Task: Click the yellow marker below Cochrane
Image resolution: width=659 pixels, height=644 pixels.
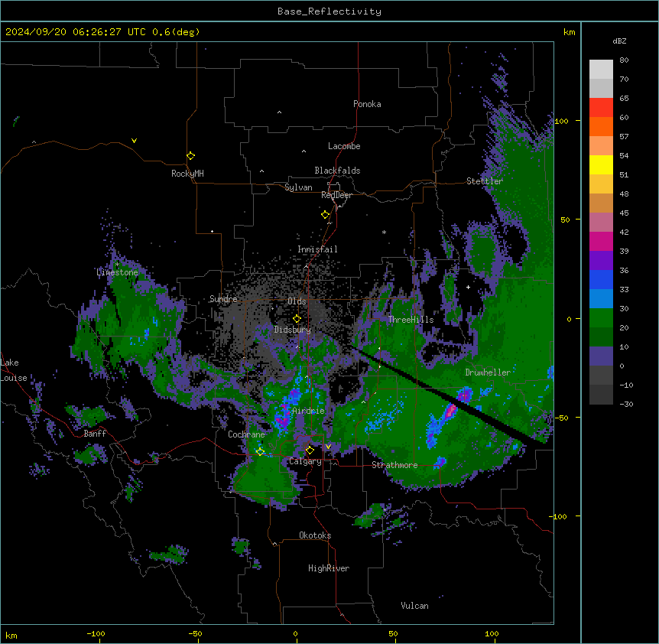Action: click(260, 452)
